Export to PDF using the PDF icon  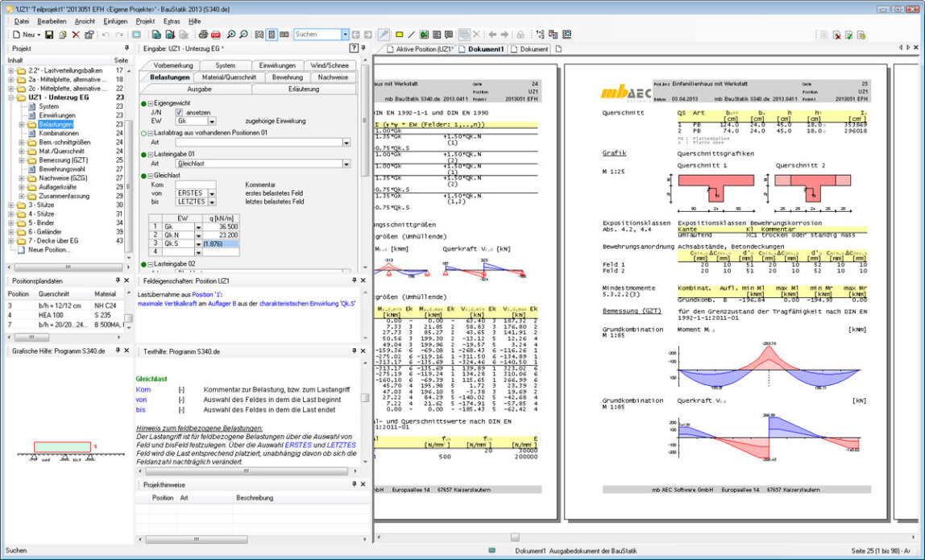[216, 35]
